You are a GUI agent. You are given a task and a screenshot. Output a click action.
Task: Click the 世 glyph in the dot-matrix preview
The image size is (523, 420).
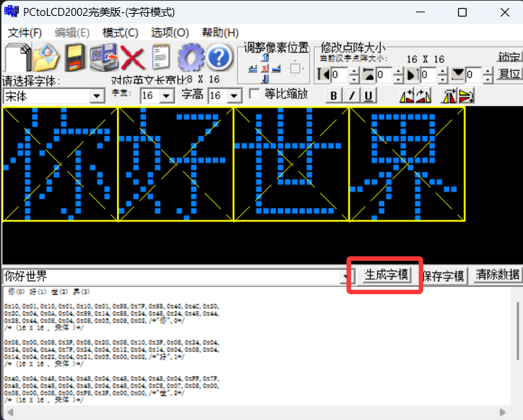click(x=291, y=164)
